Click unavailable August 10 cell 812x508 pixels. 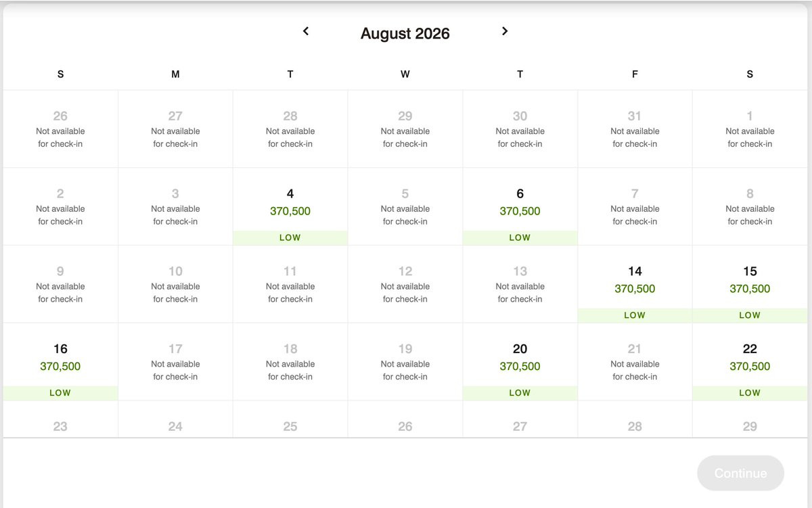175,284
